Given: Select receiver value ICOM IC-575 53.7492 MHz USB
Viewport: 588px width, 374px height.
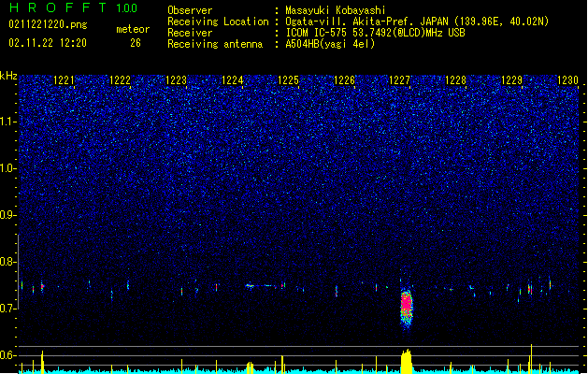Looking at the screenshot, I should coord(375,33).
